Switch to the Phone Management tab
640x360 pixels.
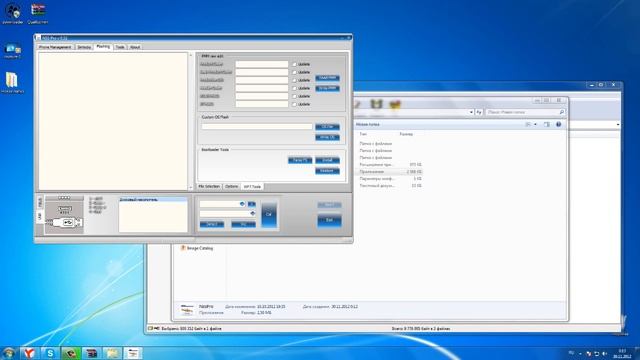click(55, 47)
